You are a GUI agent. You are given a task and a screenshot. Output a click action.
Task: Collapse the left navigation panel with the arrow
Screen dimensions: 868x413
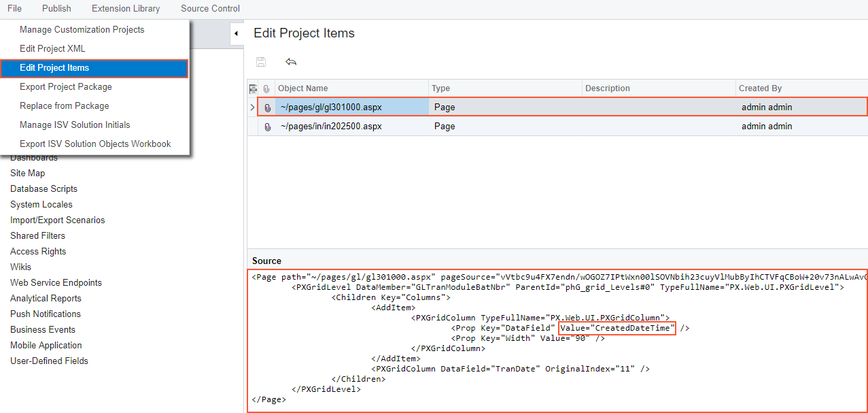click(x=236, y=33)
